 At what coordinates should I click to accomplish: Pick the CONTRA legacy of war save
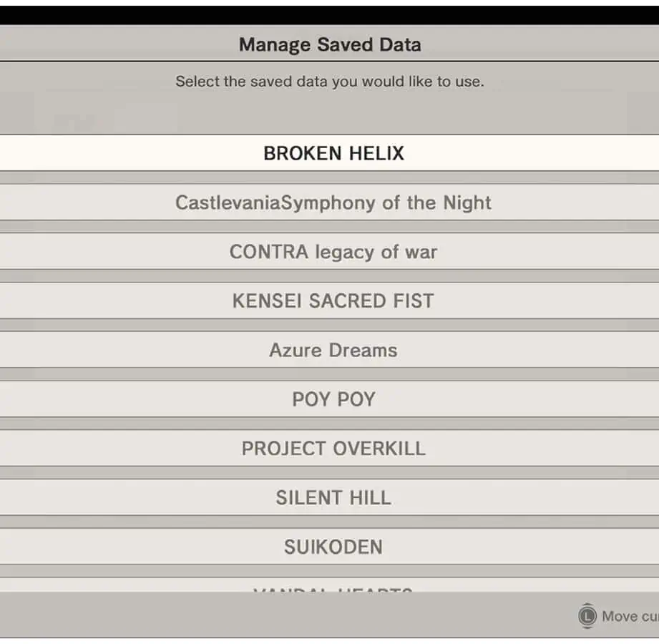point(333,252)
